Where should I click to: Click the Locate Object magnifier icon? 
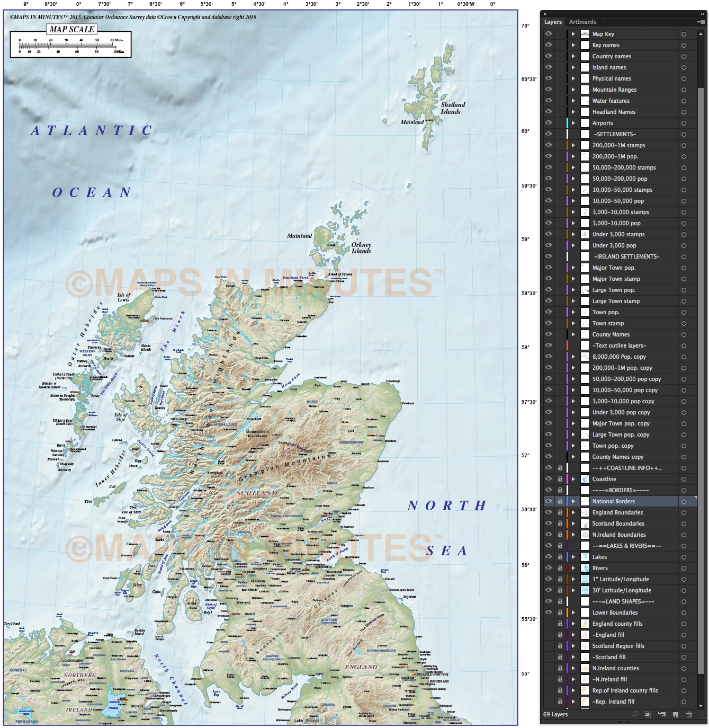click(635, 715)
